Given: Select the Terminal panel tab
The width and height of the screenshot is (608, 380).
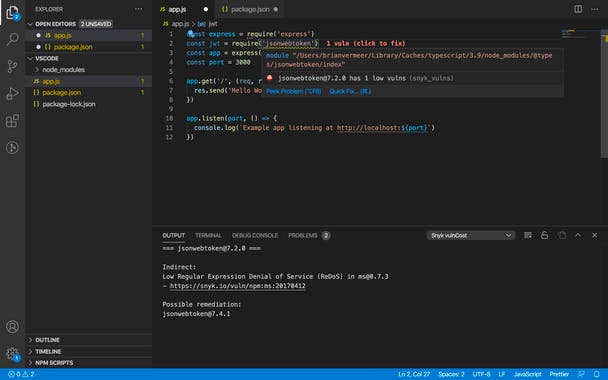Looking at the screenshot, I should click(208, 235).
